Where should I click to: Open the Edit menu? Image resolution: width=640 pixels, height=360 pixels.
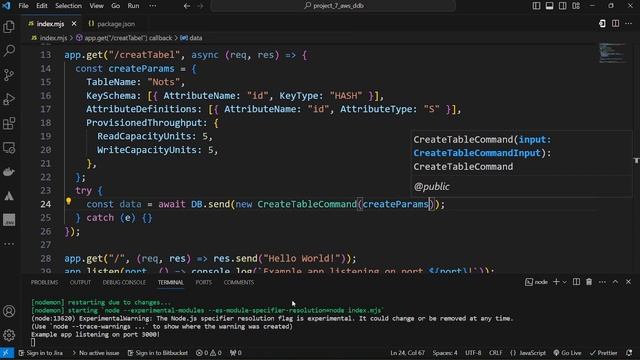point(42,6)
